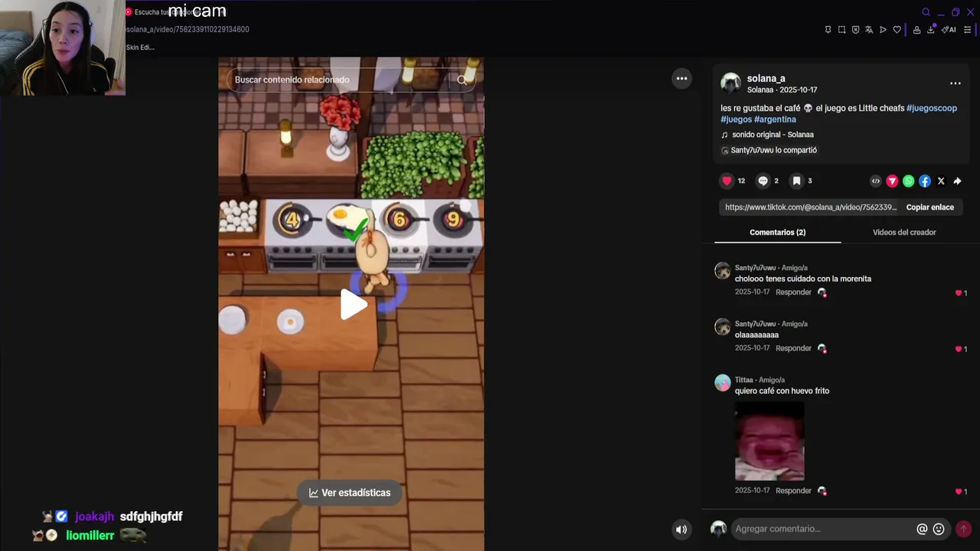Like the video with the heart icon
980x551 pixels.
727,181
